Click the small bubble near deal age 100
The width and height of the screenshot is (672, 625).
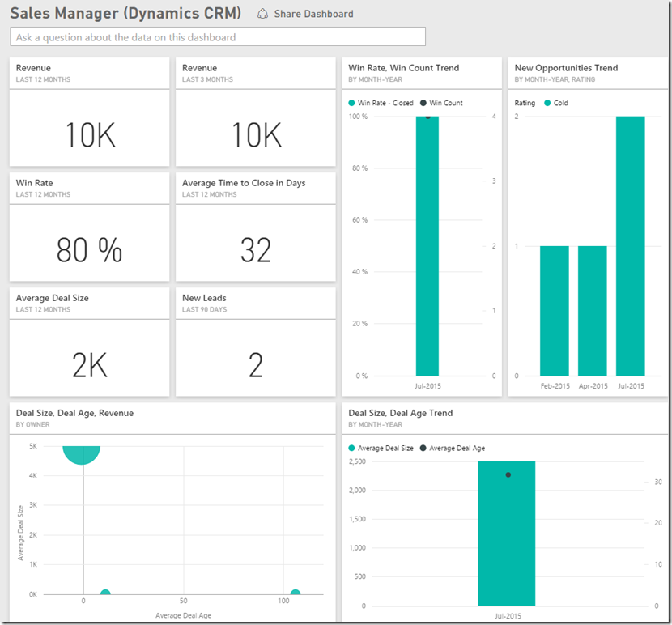[296, 593]
